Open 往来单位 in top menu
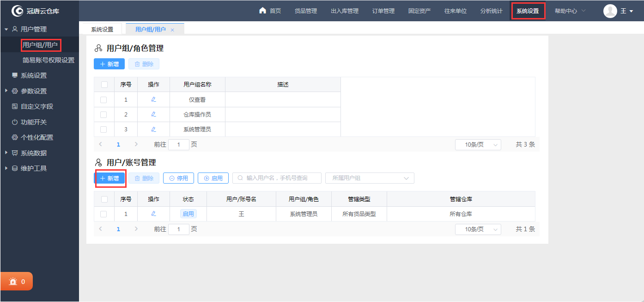This screenshot has width=644, height=302. [x=456, y=11]
